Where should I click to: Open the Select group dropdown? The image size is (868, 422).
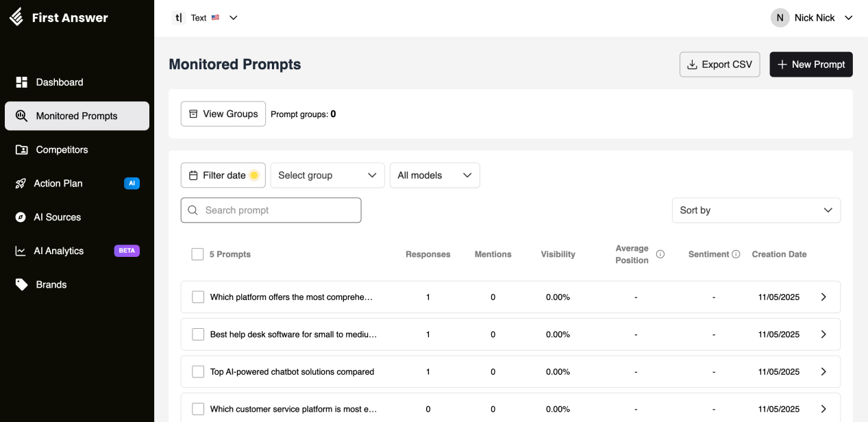(327, 175)
